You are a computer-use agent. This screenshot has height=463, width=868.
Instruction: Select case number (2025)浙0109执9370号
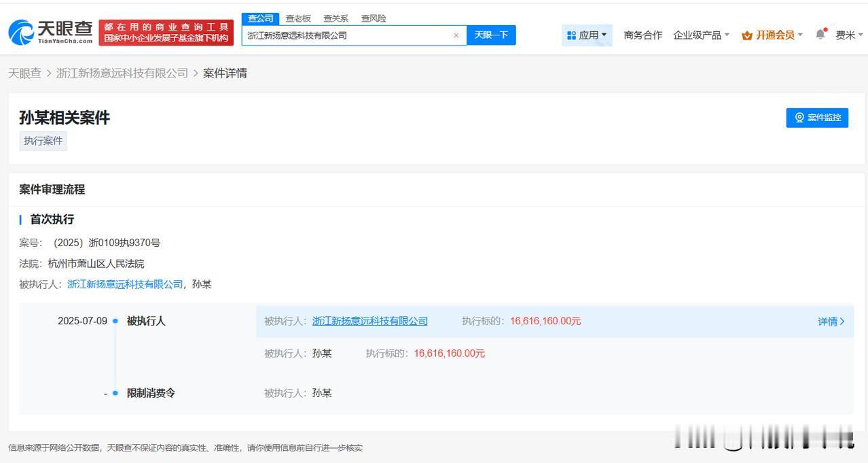point(107,243)
